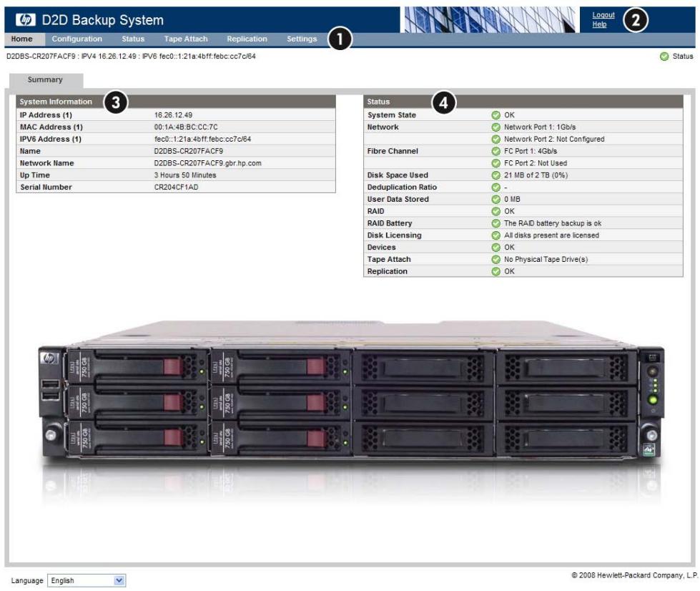The image size is (700, 591).
Task: Open the Replication menu
Action: click(x=247, y=39)
